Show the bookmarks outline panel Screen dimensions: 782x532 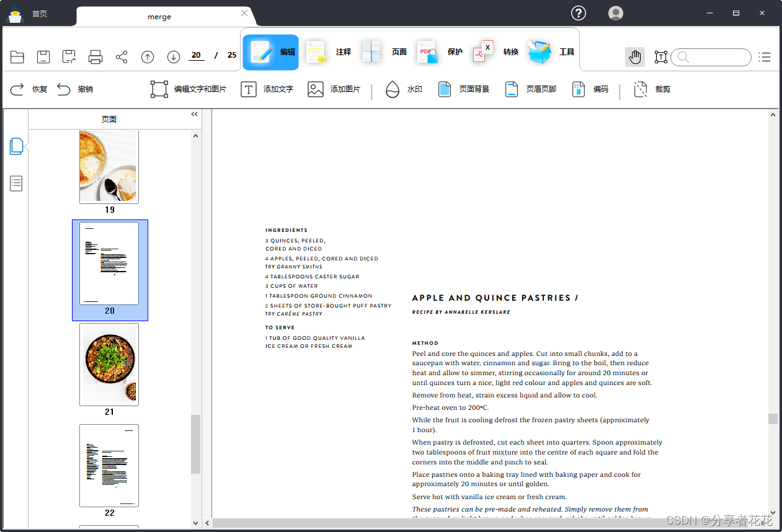coord(17,184)
